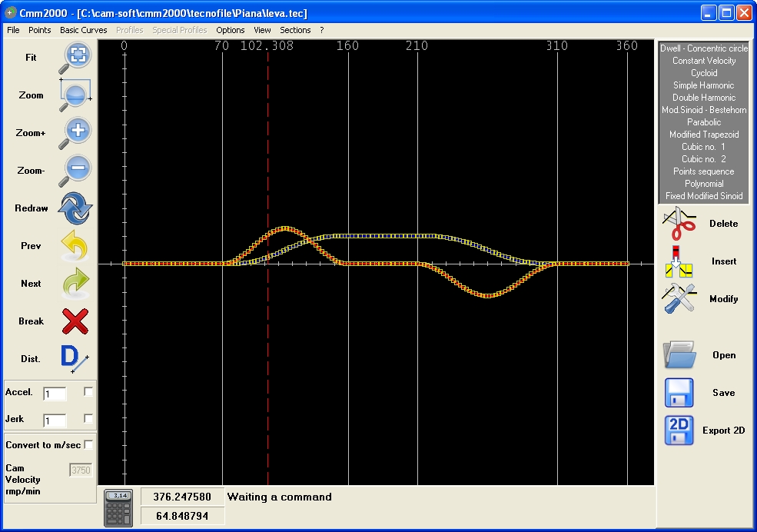This screenshot has width=757, height=532.
Task: Open the Sections menu
Action: pyautogui.click(x=295, y=30)
